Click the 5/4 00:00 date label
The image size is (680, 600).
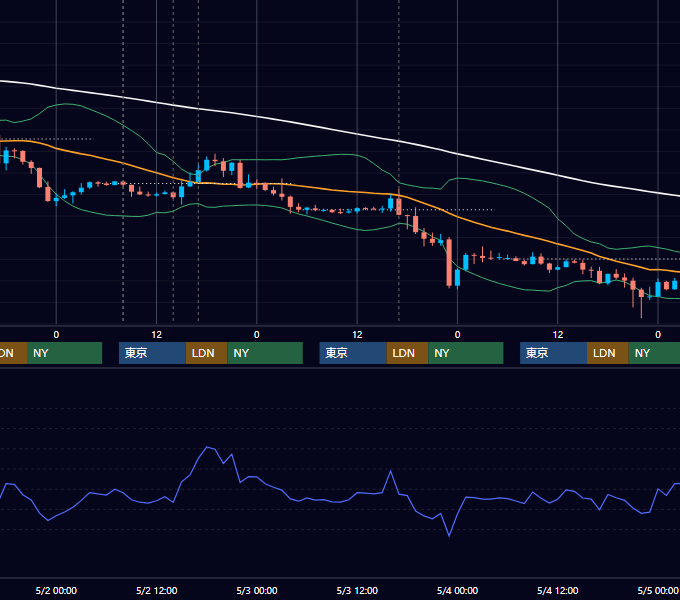pyautogui.click(x=457, y=590)
